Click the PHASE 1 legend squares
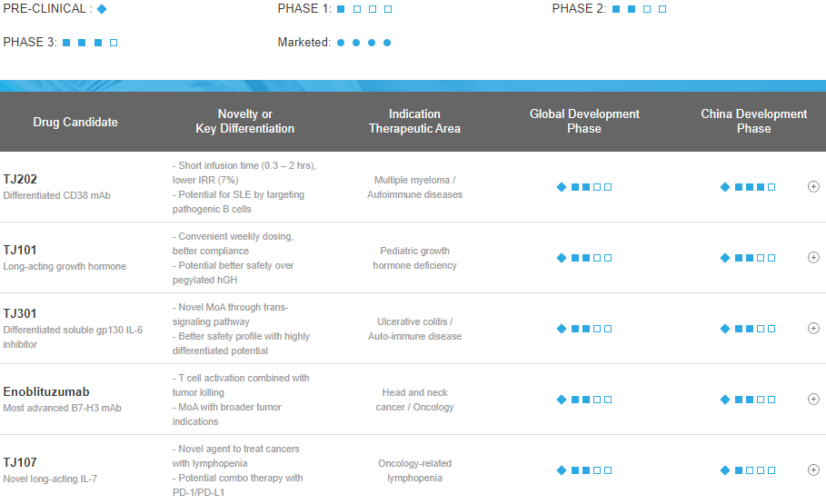The image size is (826, 504). [363, 9]
